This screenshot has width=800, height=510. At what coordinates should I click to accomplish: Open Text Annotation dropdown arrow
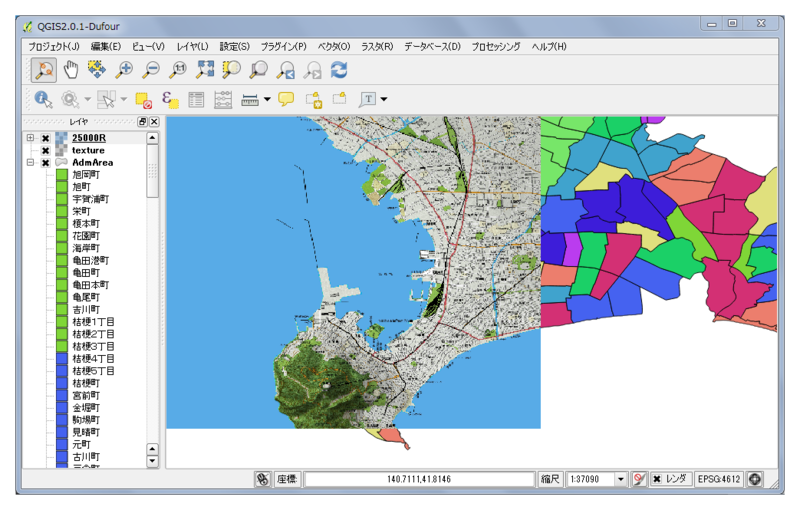[x=384, y=99]
